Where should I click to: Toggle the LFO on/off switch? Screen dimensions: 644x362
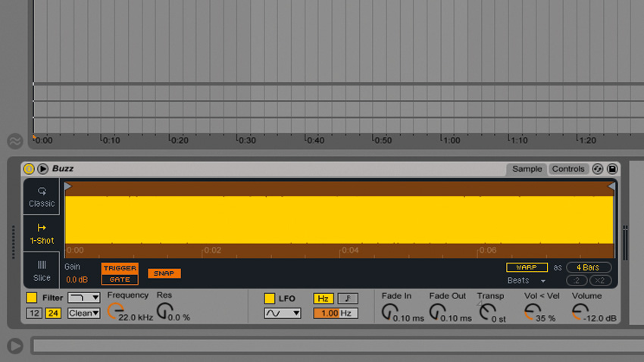pyautogui.click(x=270, y=298)
